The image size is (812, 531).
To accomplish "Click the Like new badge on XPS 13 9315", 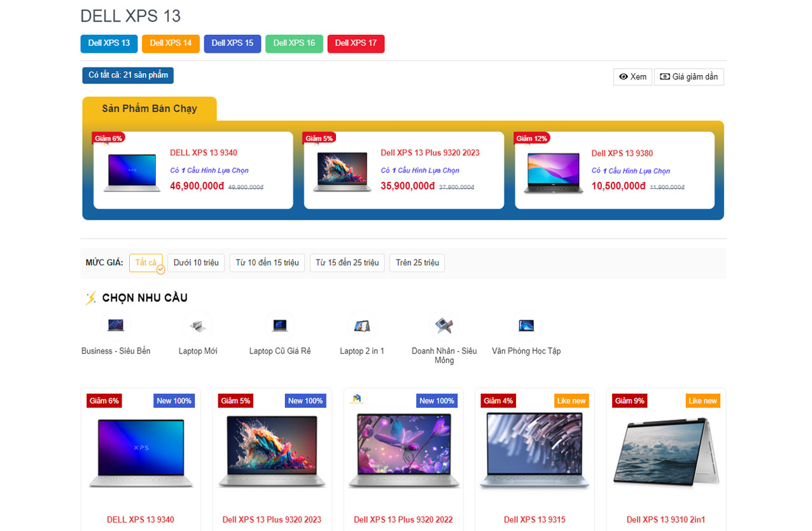I will coord(571,401).
